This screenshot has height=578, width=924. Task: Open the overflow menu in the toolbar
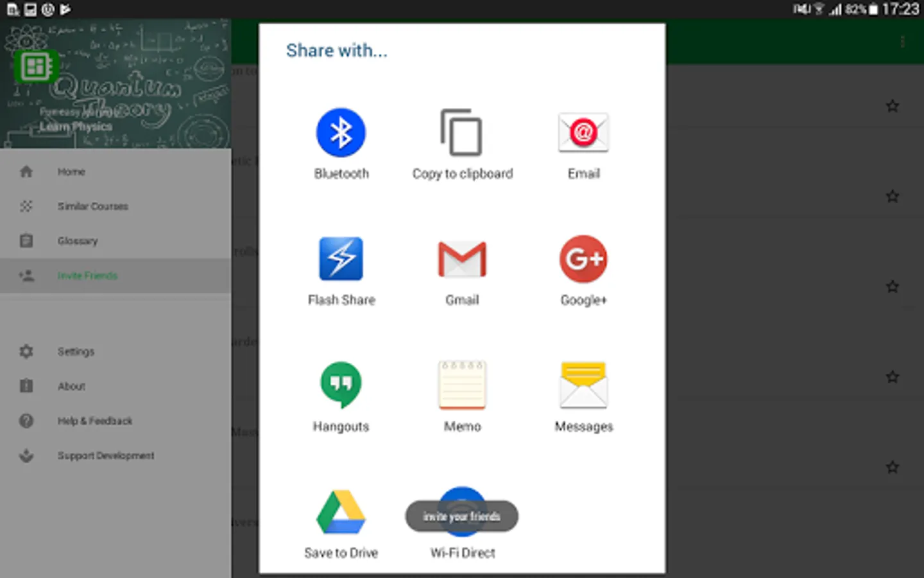point(902,42)
